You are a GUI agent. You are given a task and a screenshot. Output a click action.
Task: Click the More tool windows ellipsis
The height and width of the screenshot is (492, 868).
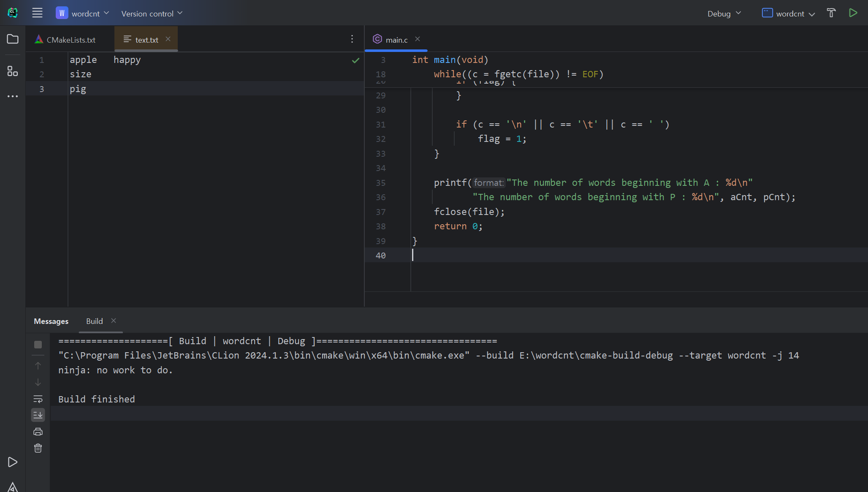tap(13, 96)
